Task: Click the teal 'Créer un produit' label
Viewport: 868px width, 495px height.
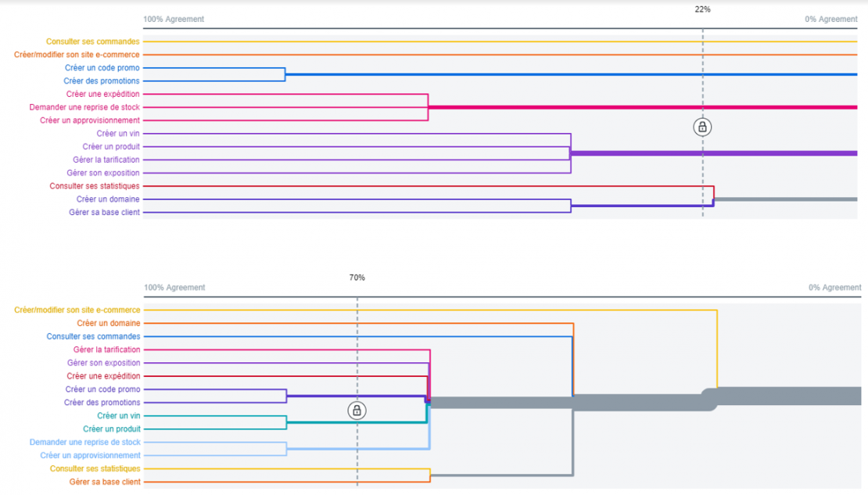Action: (111, 429)
